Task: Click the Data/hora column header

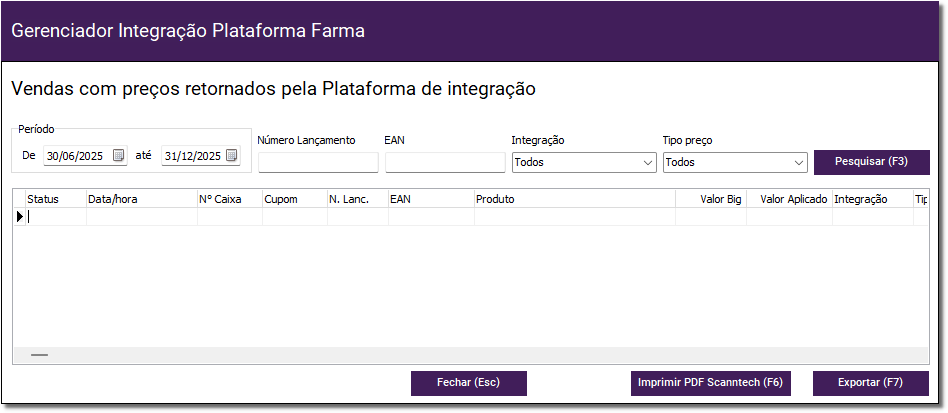Action: click(142, 200)
